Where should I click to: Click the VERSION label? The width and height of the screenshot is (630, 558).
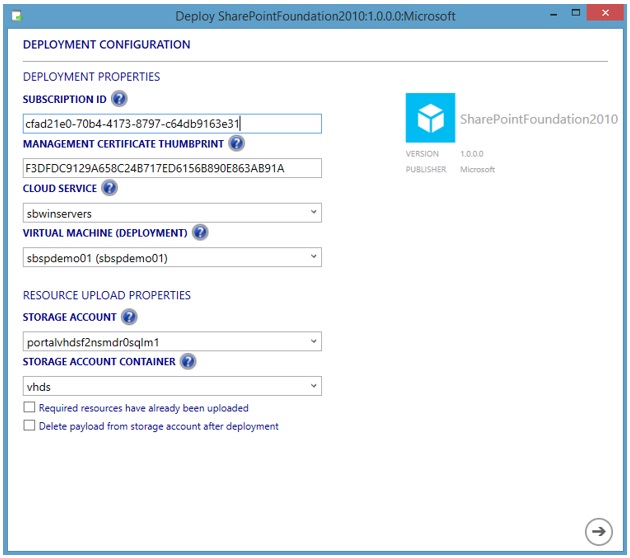point(422,154)
